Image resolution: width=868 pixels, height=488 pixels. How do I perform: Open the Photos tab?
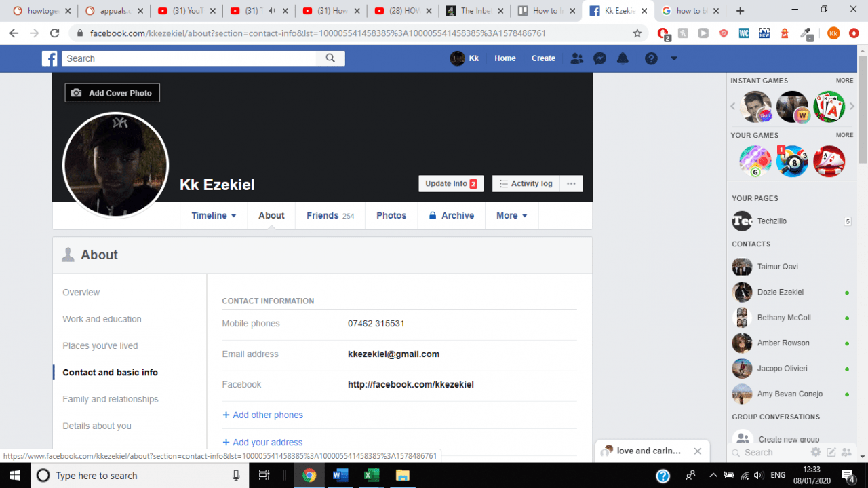(x=391, y=215)
